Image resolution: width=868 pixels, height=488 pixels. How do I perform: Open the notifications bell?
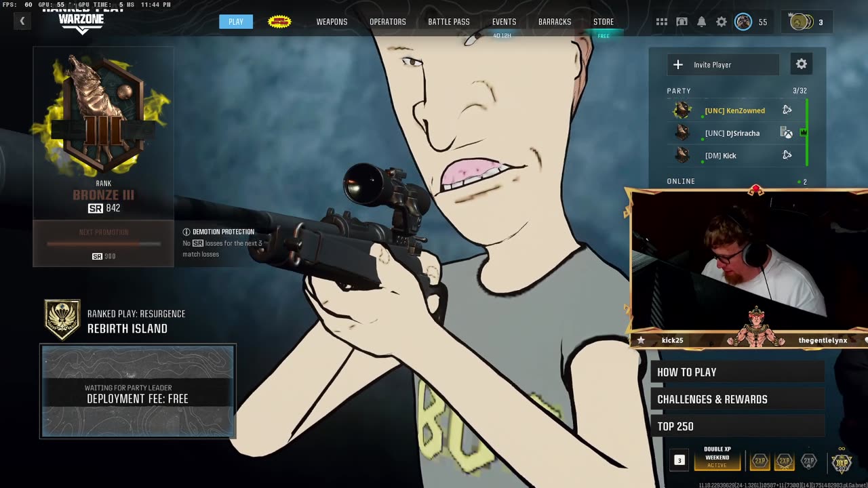click(702, 22)
